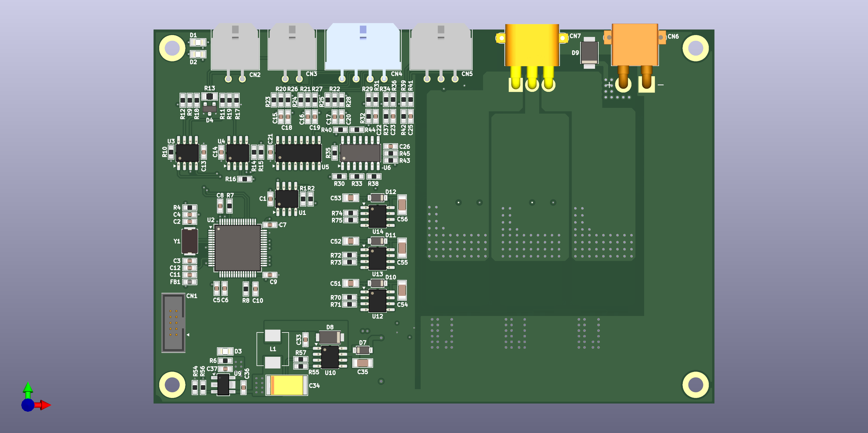Select the U14 driver IC
The height and width of the screenshot is (433, 868).
point(377,217)
